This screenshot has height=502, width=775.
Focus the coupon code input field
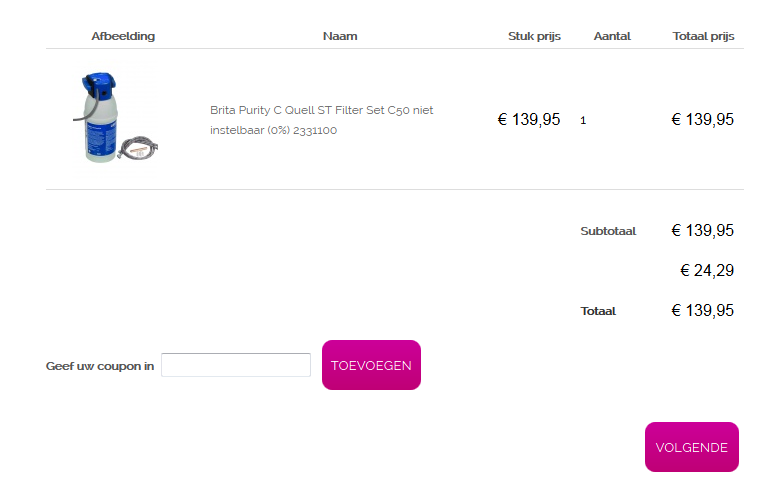point(236,365)
